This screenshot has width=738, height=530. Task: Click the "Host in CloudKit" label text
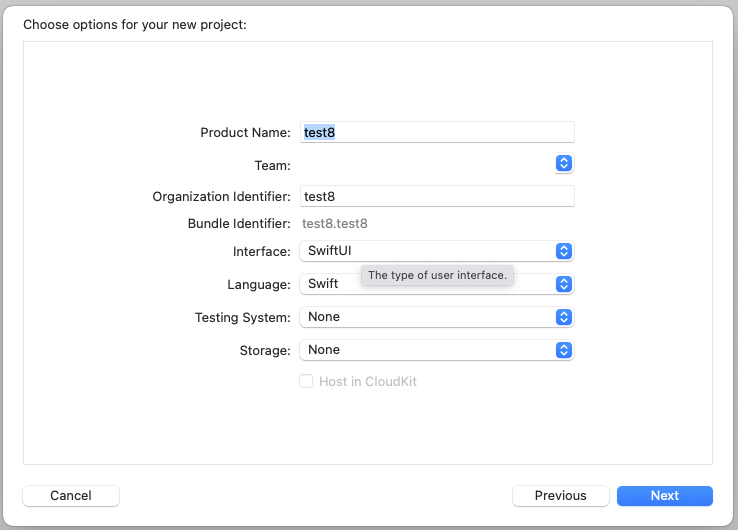click(367, 382)
